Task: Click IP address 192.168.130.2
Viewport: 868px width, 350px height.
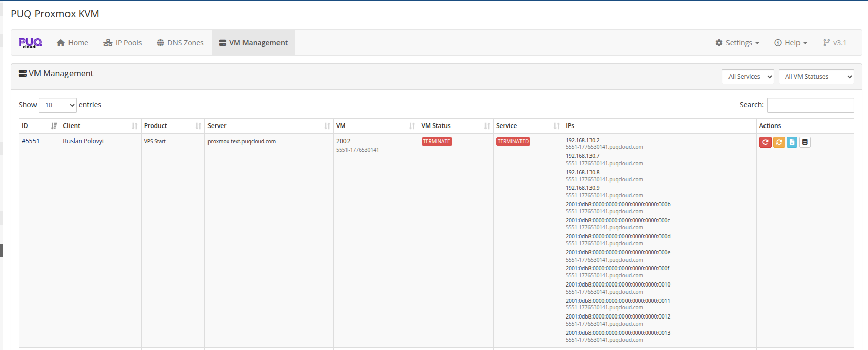Action: click(582, 140)
